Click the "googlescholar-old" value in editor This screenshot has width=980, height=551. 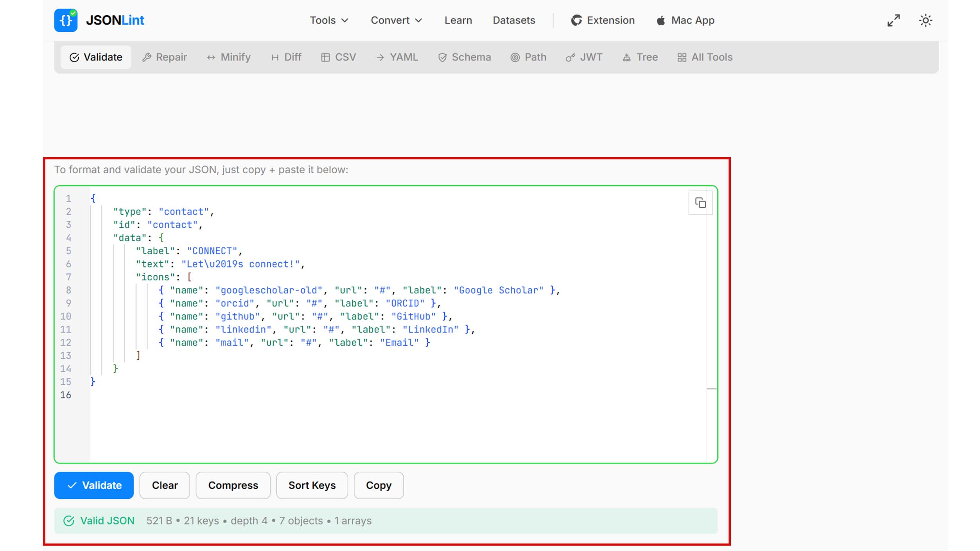(x=269, y=290)
